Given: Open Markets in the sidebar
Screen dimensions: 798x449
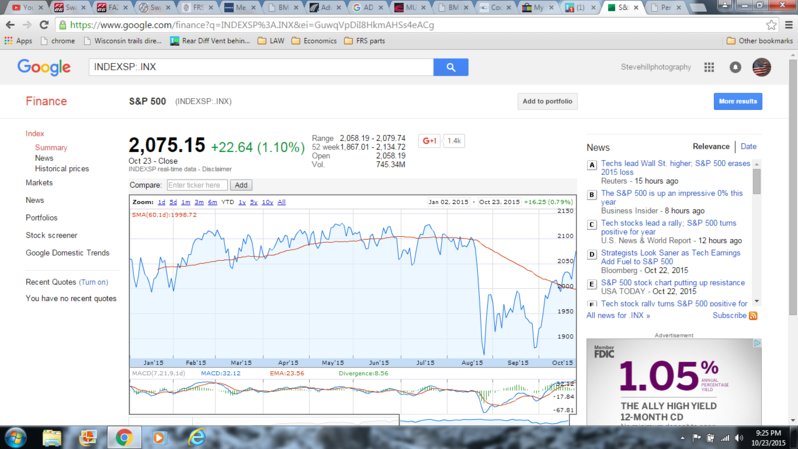Looking at the screenshot, I should (x=39, y=183).
